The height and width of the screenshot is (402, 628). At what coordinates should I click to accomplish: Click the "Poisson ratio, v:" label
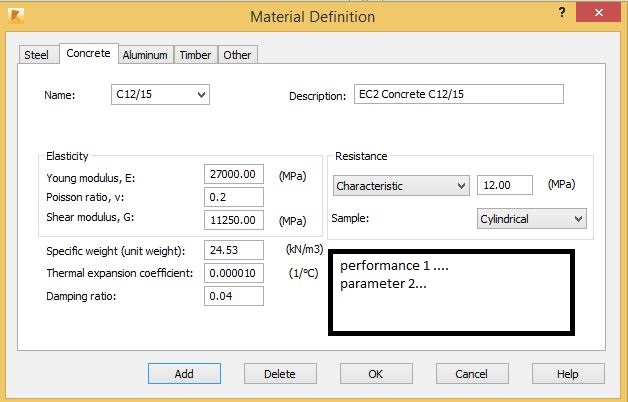click(x=85, y=197)
